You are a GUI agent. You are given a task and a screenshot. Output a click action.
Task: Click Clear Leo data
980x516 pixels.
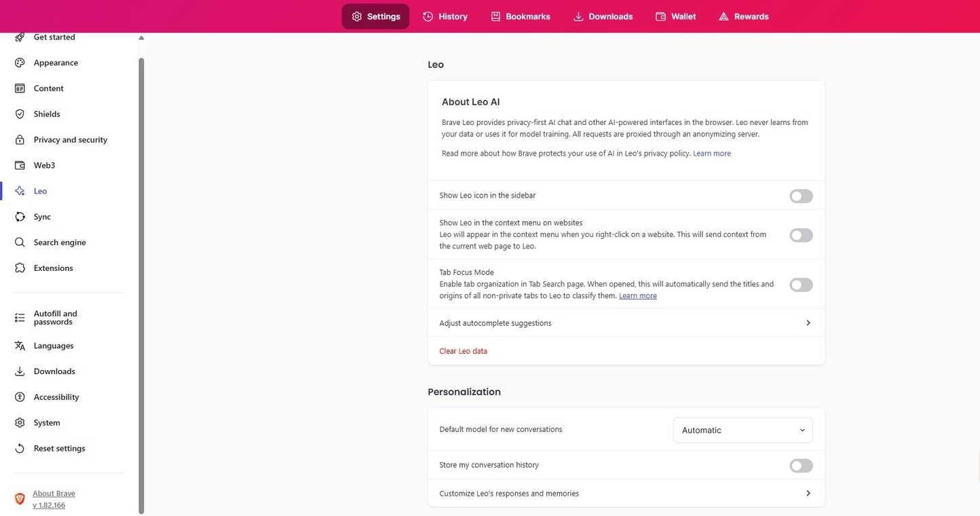click(463, 350)
